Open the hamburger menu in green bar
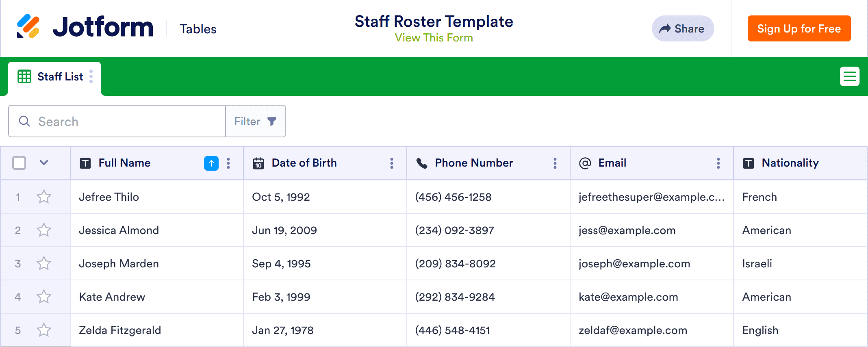868x347 pixels. (x=849, y=76)
